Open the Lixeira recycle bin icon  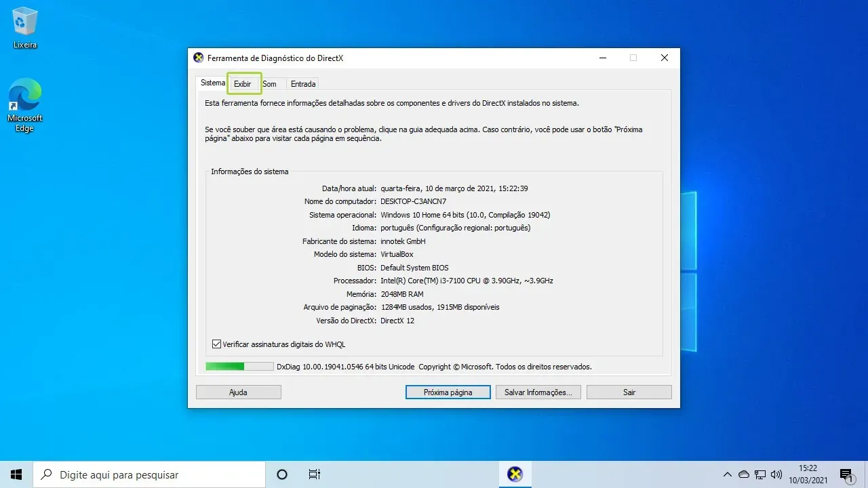tap(25, 29)
